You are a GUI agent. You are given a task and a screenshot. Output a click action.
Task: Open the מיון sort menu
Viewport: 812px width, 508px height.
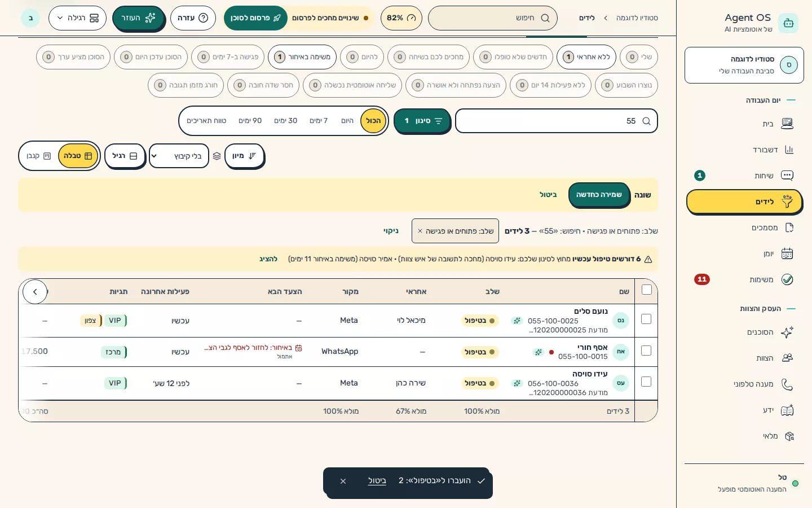pyautogui.click(x=244, y=156)
